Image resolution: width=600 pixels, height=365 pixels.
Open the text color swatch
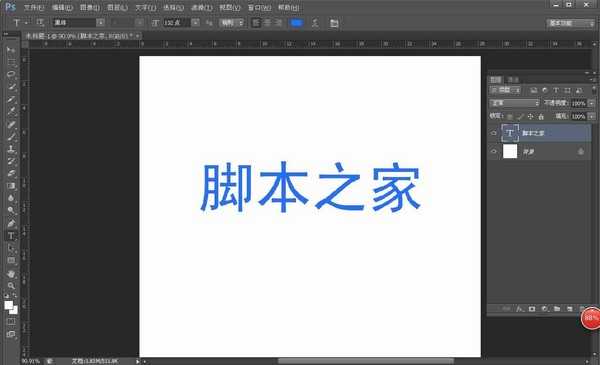297,23
